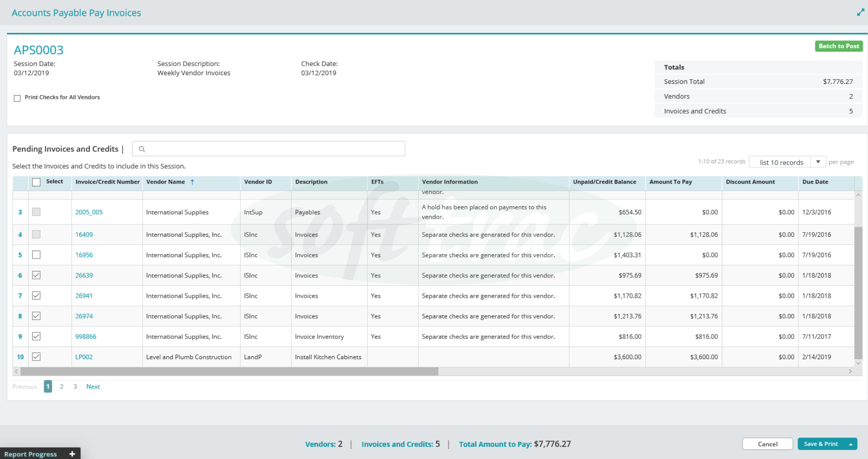Click the vertical scrollbar thumb of the table
The width and height of the screenshot is (868, 459).
click(858, 292)
